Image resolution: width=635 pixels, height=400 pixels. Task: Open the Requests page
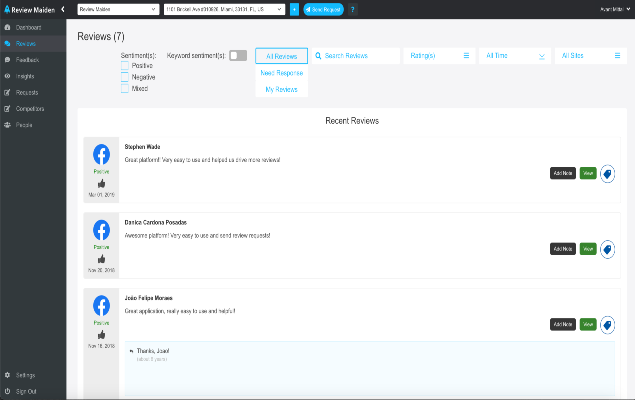tap(27, 92)
